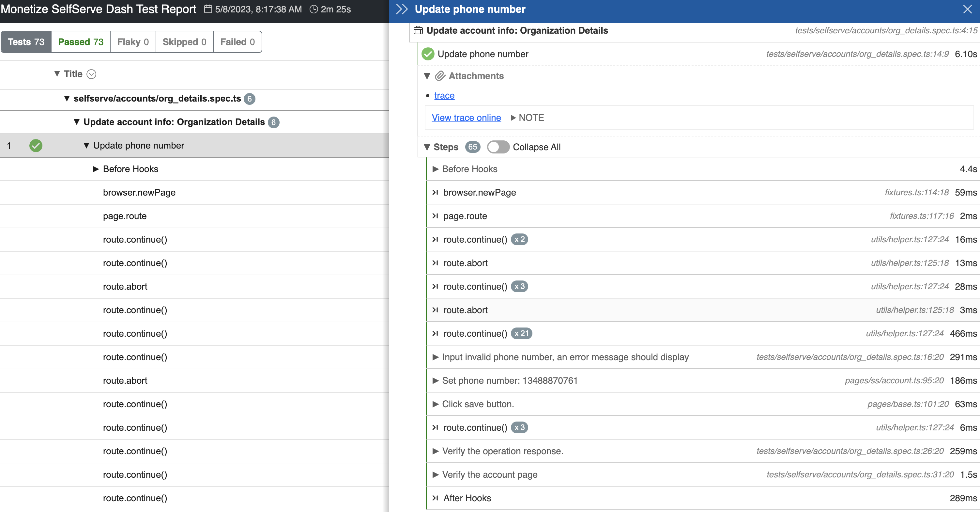The width and height of the screenshot is (980, 512).
Task: Switch to the Failed 0 tab
Action: 237,42
